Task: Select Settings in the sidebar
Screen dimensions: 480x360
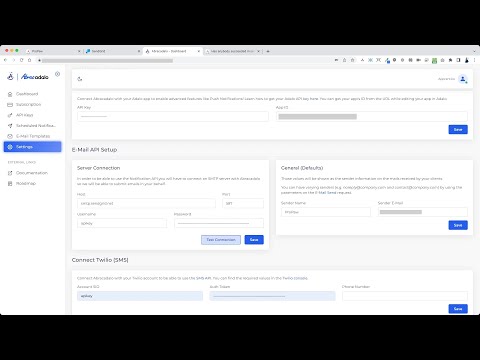Action: coord(32,147)
